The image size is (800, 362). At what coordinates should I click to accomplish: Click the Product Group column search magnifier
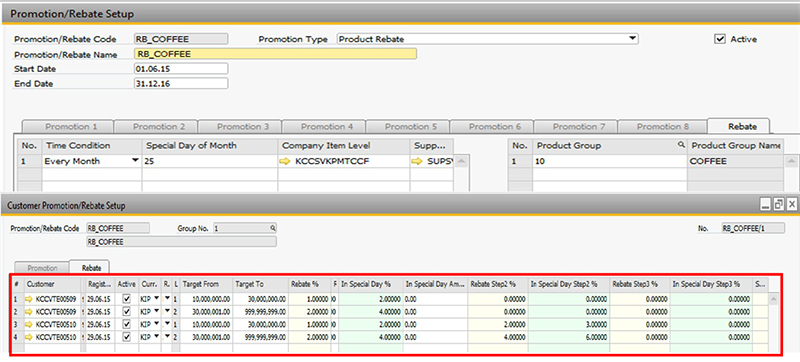tap(681, 145)
